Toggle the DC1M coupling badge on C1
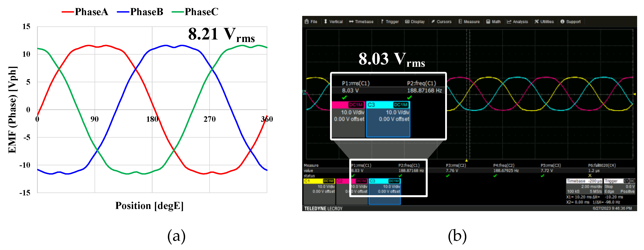 click(x=328, y=181)
